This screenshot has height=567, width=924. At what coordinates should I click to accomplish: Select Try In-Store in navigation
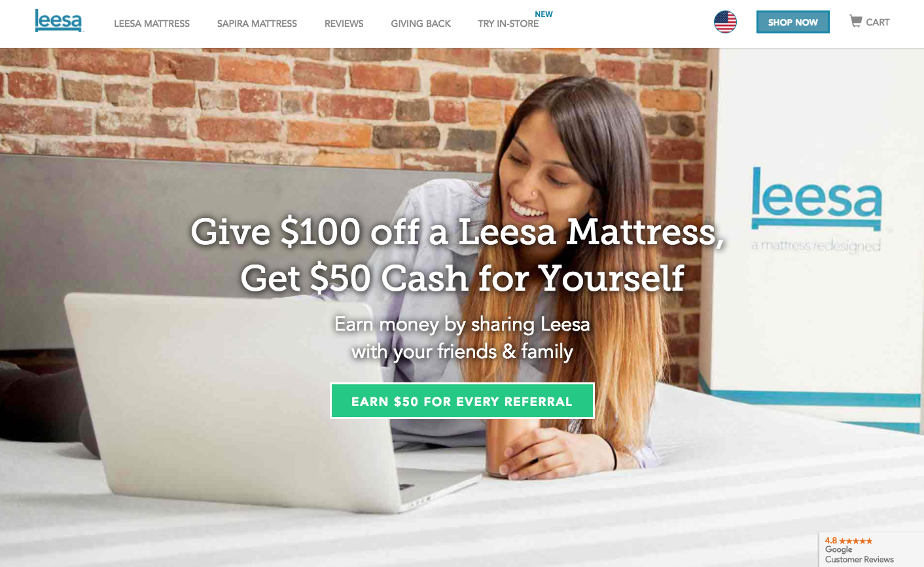click(508, 24)
